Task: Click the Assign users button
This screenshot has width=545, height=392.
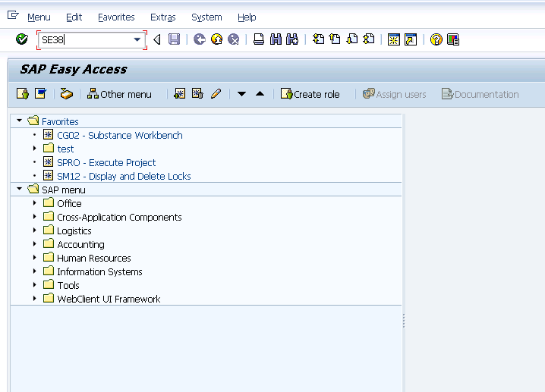Action: tap(395, 94)
